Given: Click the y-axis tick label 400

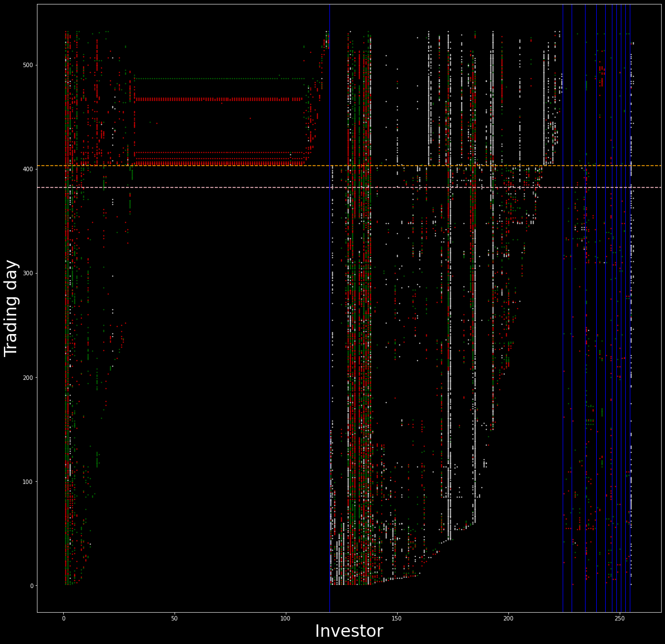Looking at the screenshot, I should pyautogui.click(x=29, y=169).
